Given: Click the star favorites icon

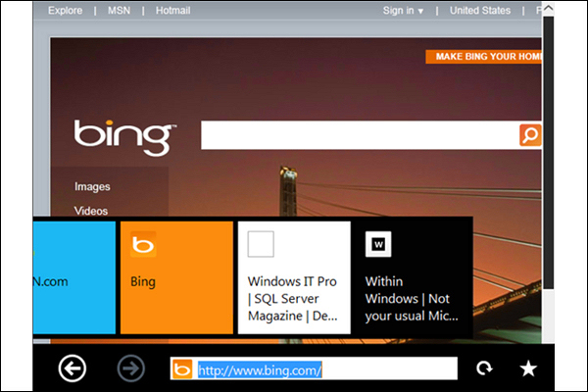Looking at the screenshot, I should (x=528, y=368).
